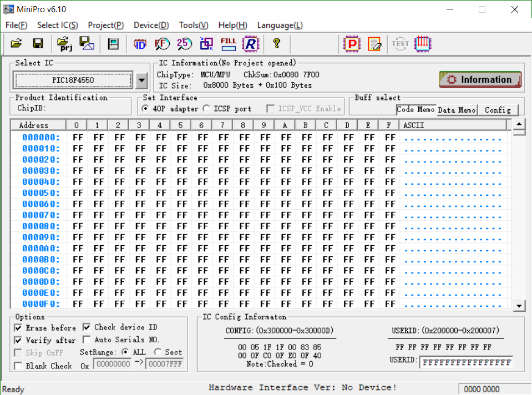This screenshot has height=395, width=532.
Task: Open the Device menu
Action: click(x=151, y=26)
